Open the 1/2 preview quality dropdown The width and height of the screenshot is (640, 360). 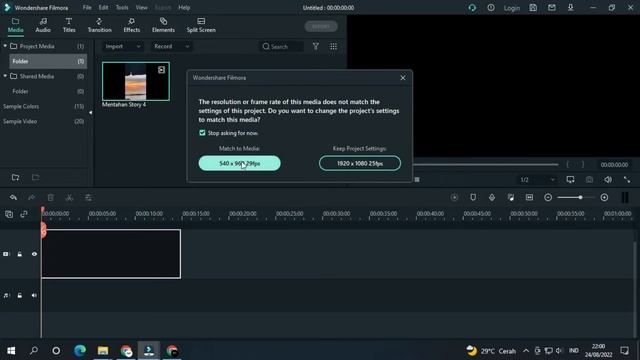(x=537, y=180)
